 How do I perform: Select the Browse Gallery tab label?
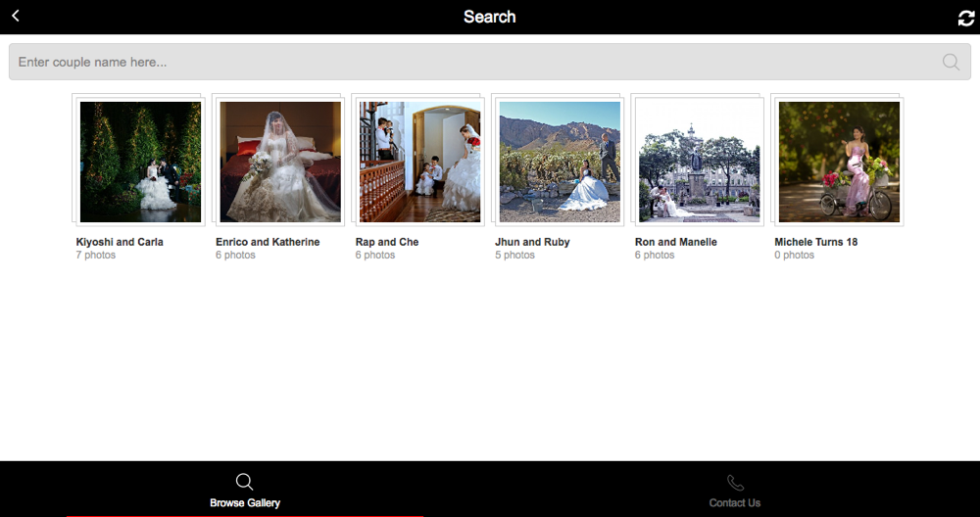245,502
